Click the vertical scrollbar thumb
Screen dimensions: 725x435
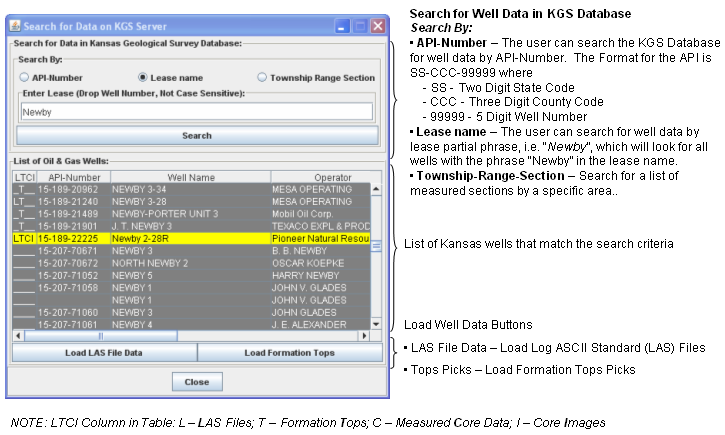[x=376, y=246]
